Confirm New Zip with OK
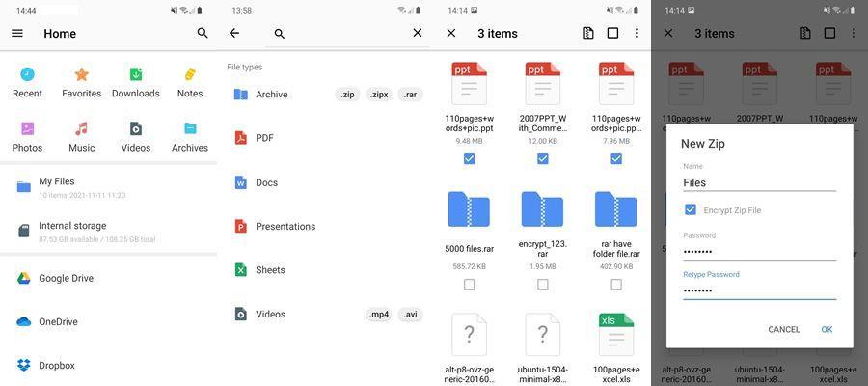This screenshot has height=386, width=868. [827, 329]
